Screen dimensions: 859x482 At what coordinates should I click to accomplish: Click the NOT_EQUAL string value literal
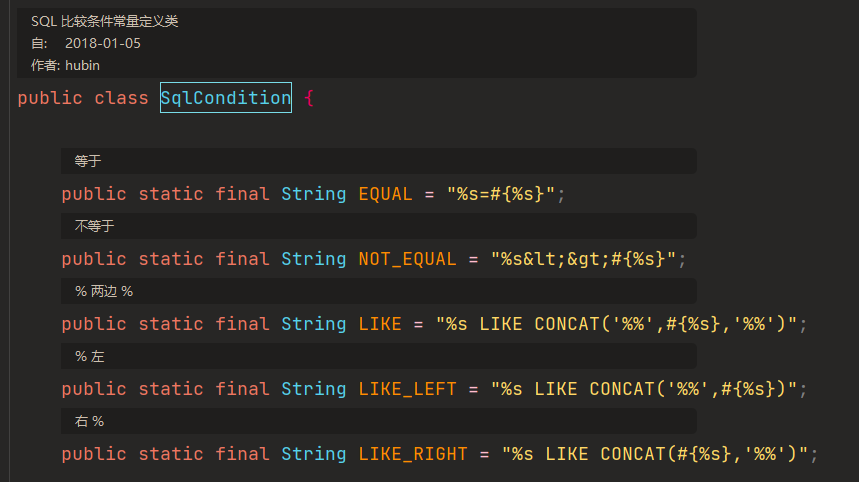[x=583, y=259]
